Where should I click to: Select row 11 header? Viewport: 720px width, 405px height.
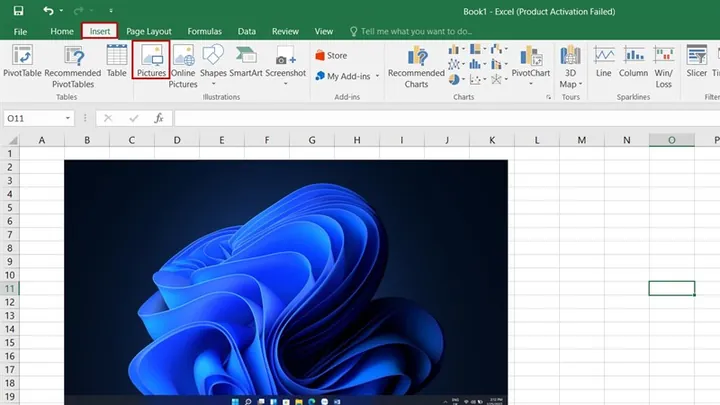point(10,288)
